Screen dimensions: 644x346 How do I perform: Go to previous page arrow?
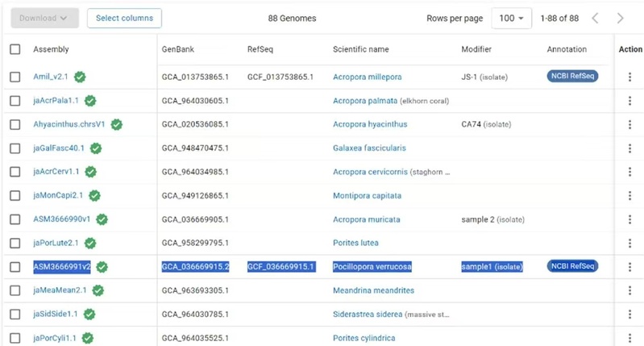(x=595, y=18)
